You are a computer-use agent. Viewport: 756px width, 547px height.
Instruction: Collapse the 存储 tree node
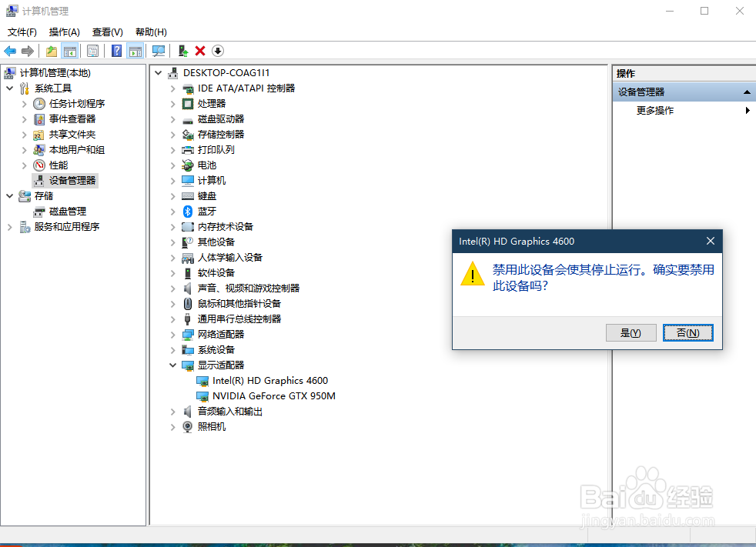tap(10, 196)
